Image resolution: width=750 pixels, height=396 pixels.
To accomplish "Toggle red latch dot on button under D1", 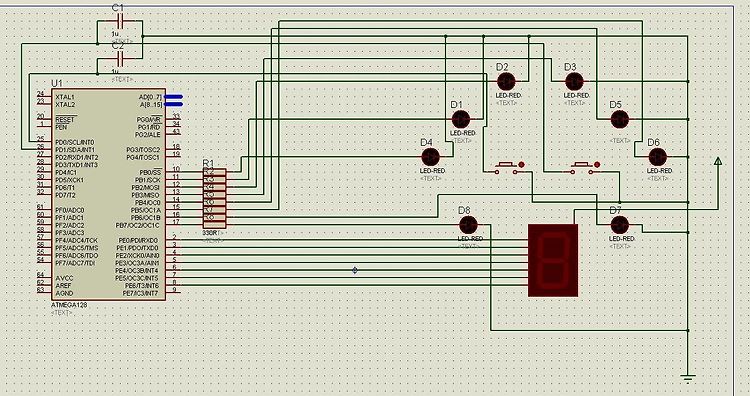I will pos(521,165).
